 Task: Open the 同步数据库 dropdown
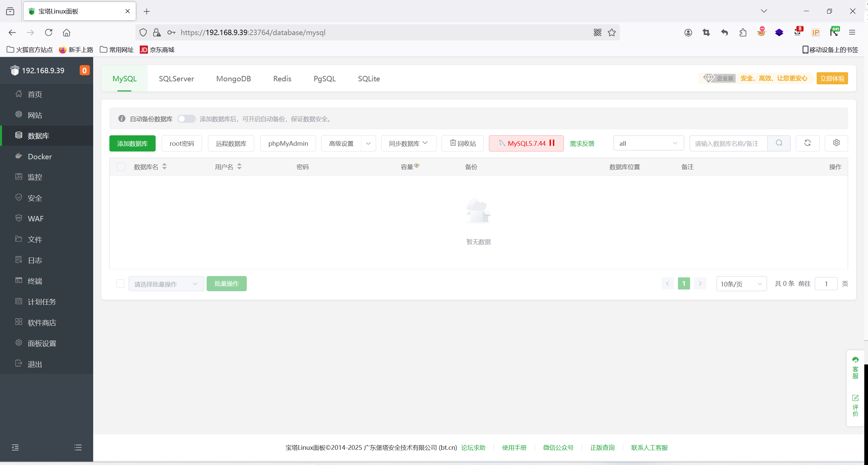[408, 143]
